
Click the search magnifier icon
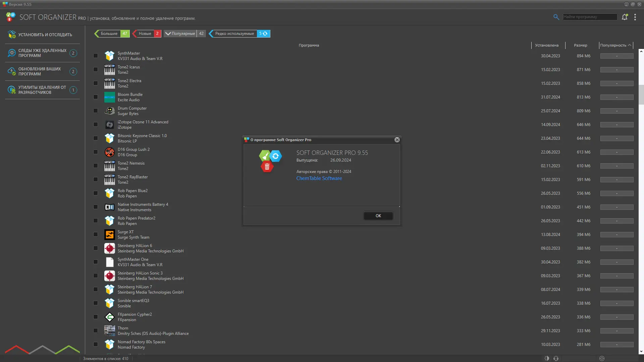[x=556, y=17]
